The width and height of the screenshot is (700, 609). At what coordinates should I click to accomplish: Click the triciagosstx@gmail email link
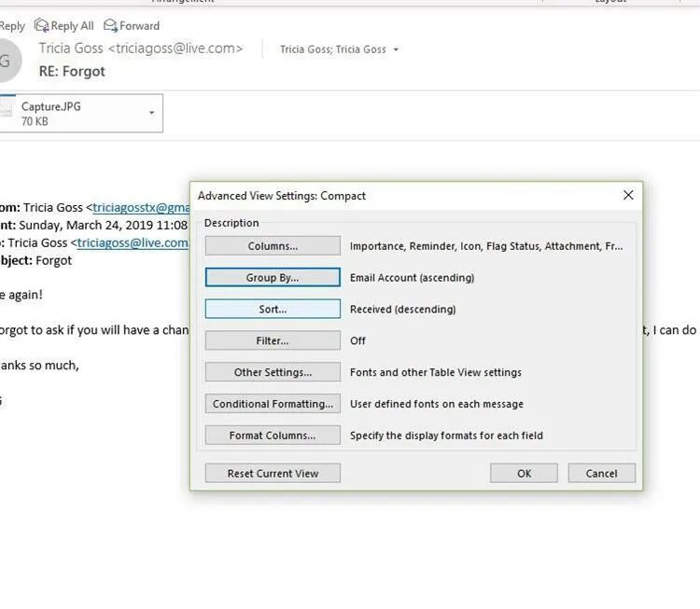pos(142,207)
